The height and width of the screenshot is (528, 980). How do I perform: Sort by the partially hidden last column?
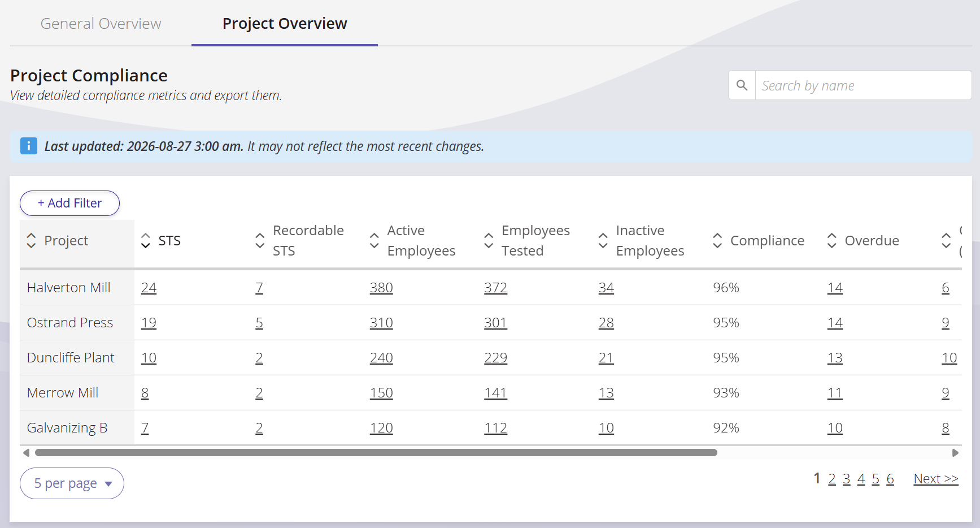pos(946,240)
